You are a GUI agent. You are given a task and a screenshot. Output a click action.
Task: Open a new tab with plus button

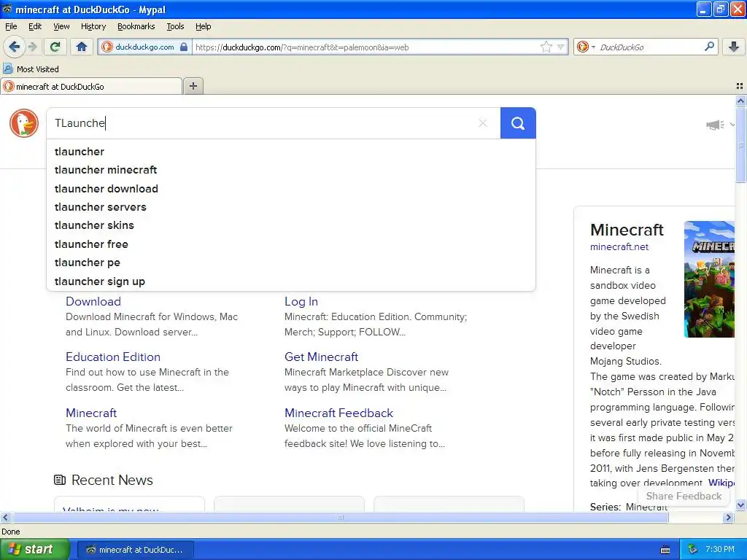point(193,86)
